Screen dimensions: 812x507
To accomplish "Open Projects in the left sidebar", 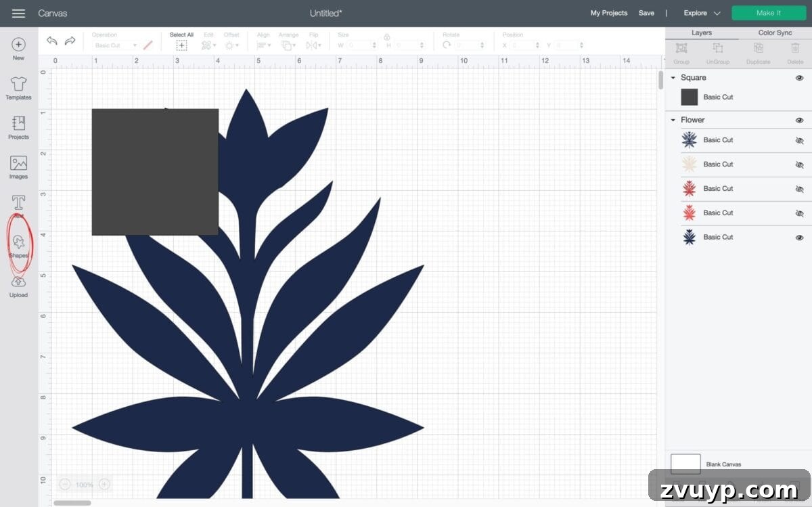I will (18, 127).
